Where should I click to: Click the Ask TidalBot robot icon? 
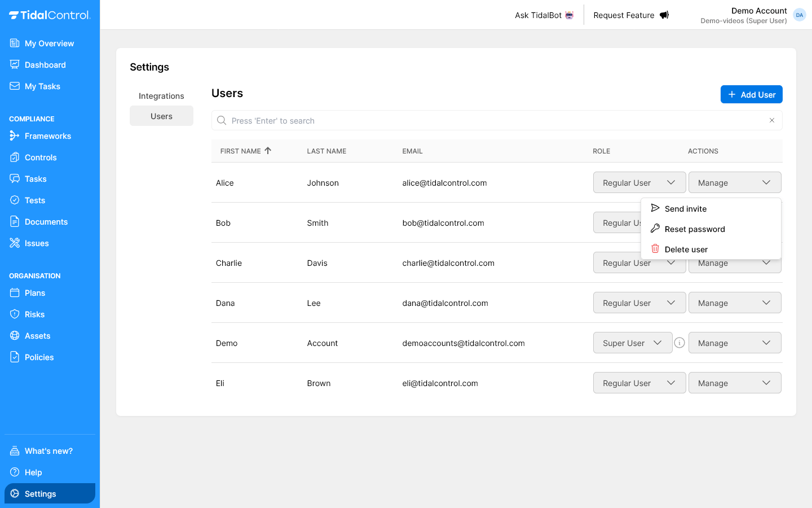click(x=568, y=15)
